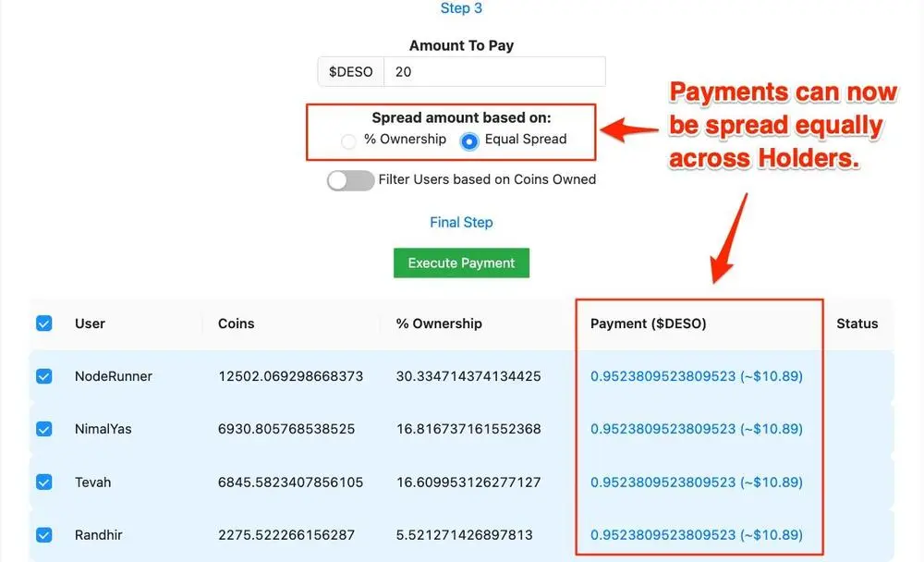Click the Amount To Pay input field
Viewport: 924px width, 562px height.
tap(494, 72)
